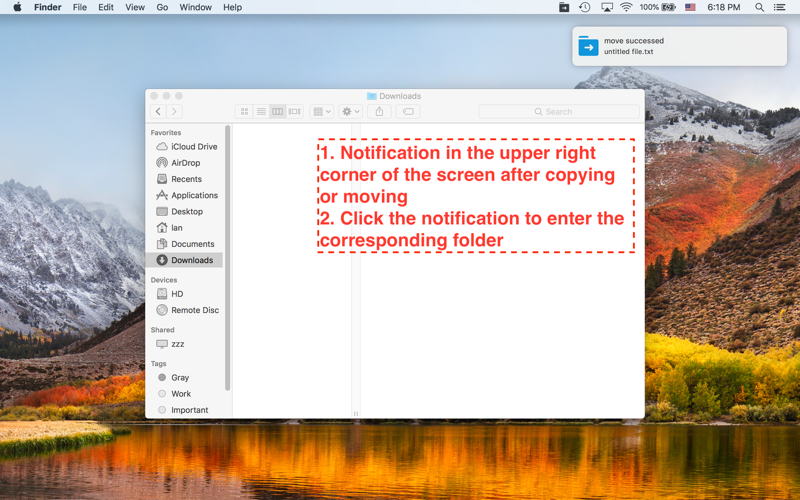Click the 6:18 PM clock
This screenshot has height=500, width=800.
click(x=723, y=7)
